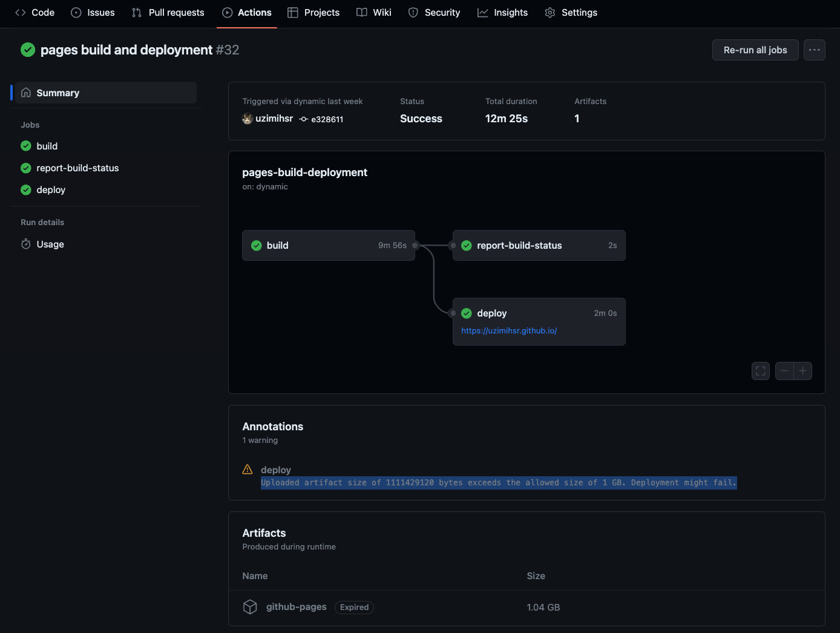Open the Issues tab

(x=93, y=13)
